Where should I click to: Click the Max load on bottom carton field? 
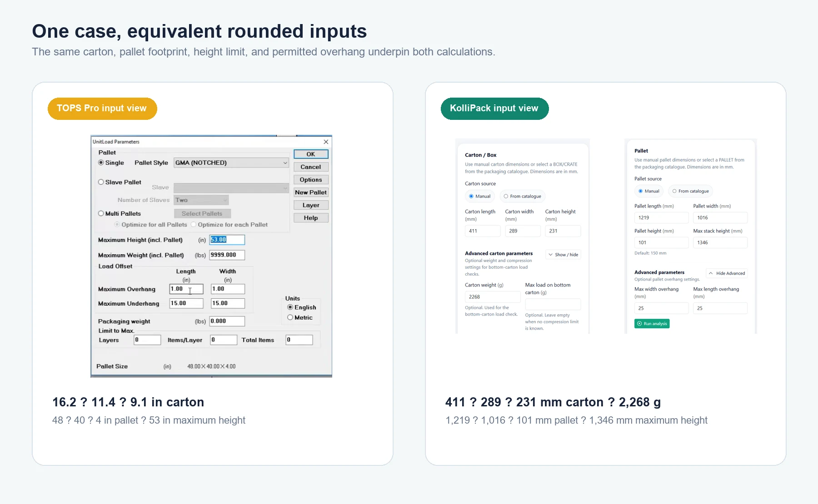tap(553, 304)
